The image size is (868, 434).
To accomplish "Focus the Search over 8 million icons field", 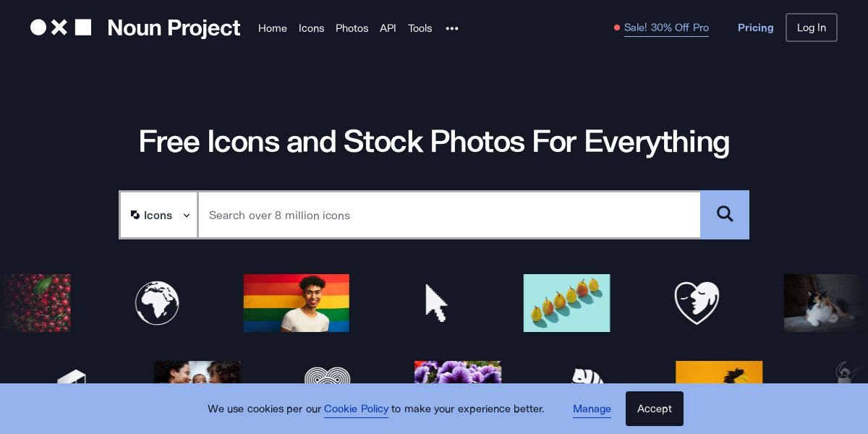I will pyautogui.click(x=449, y=215).
